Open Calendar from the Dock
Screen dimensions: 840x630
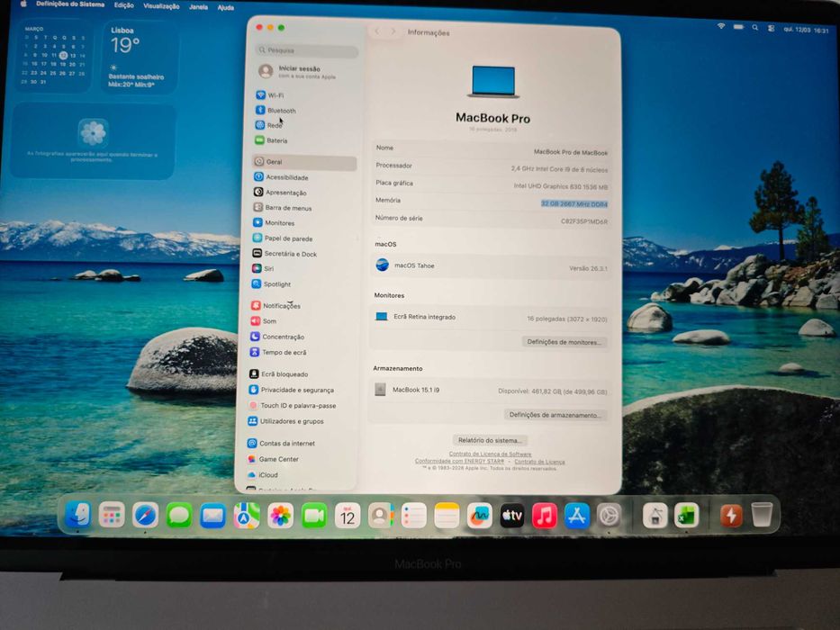pos(348,516)
